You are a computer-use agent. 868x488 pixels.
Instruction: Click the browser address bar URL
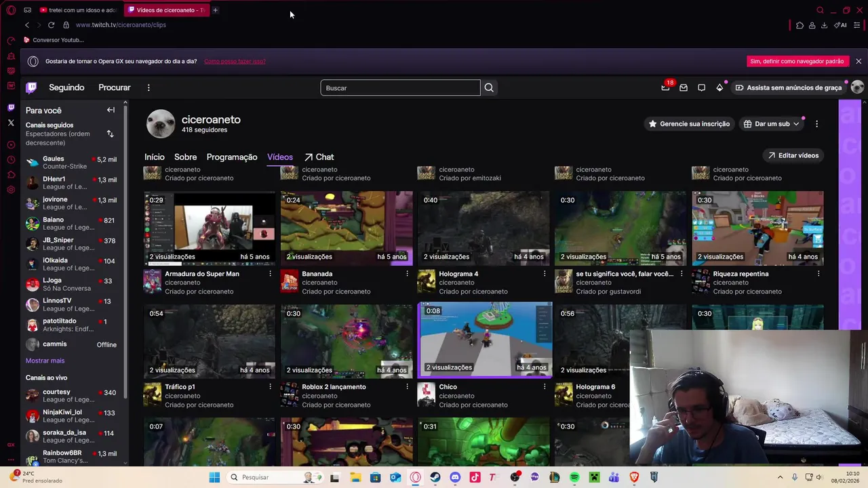click(121, 25)
